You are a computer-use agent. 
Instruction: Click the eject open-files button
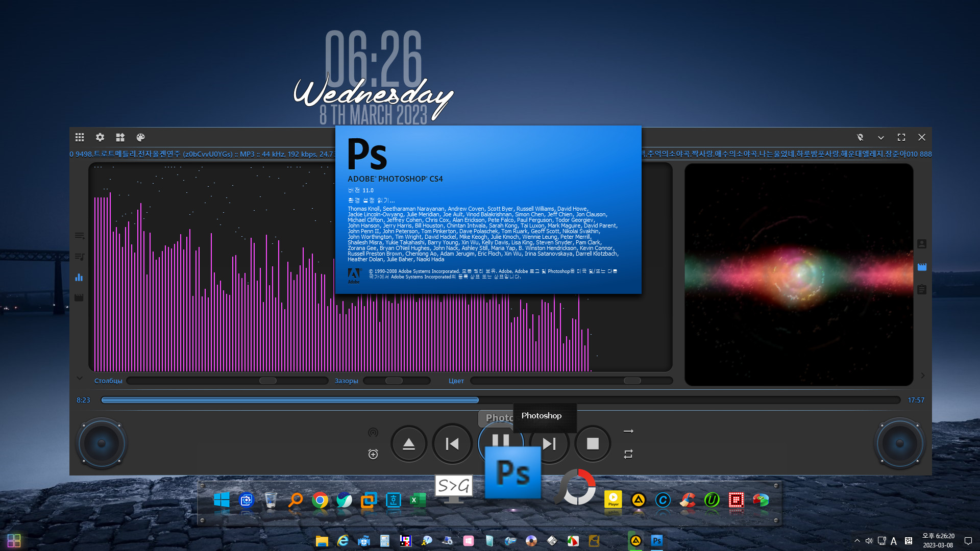click(409, 444)
